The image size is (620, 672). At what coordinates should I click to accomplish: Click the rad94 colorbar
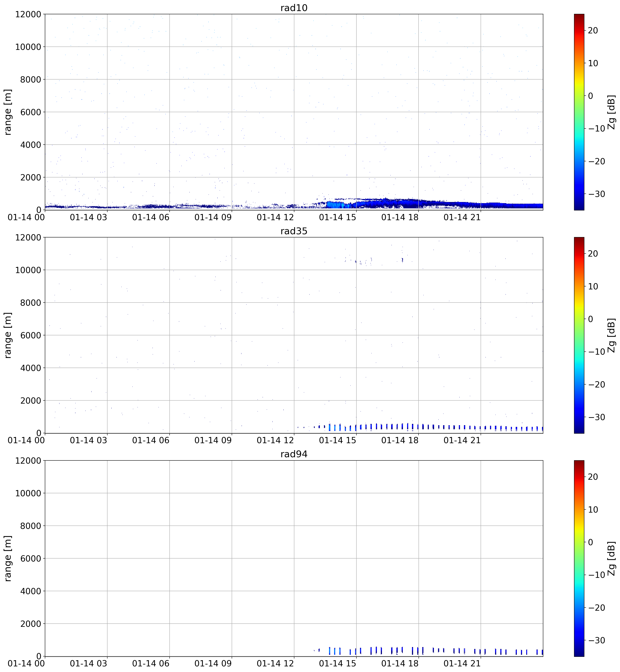click(x=579, y=558)
